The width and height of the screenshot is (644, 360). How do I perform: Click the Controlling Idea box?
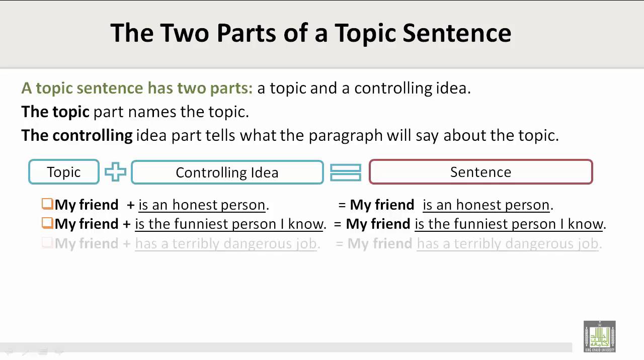[227, 172]
